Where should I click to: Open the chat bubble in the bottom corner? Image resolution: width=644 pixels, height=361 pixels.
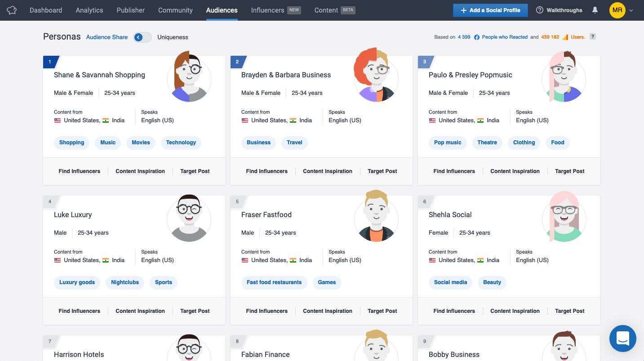pyautogui.click(x=622, y=339)
